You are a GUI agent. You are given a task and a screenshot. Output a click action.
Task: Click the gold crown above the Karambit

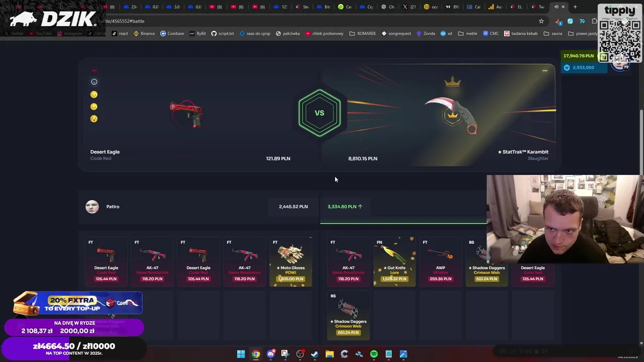452,81
